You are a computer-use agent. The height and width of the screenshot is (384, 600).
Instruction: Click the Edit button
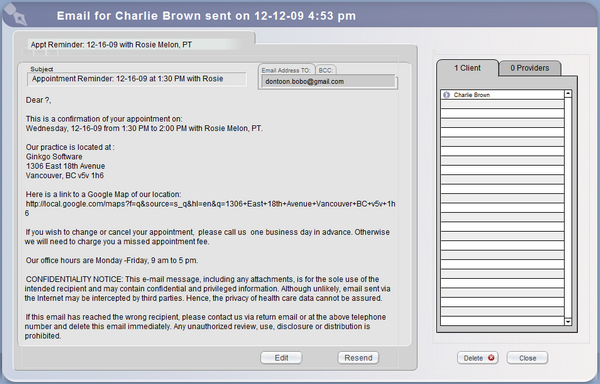click(281, 358)
